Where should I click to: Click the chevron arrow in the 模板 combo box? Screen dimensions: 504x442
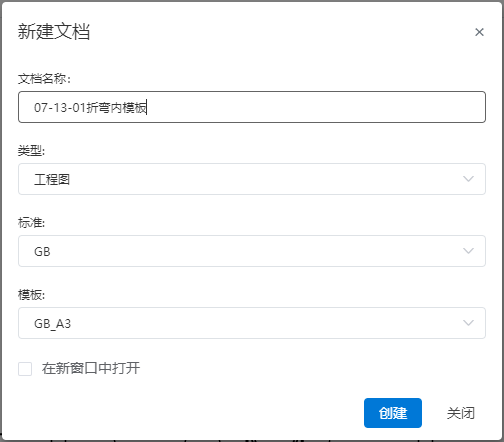[468, 323]
